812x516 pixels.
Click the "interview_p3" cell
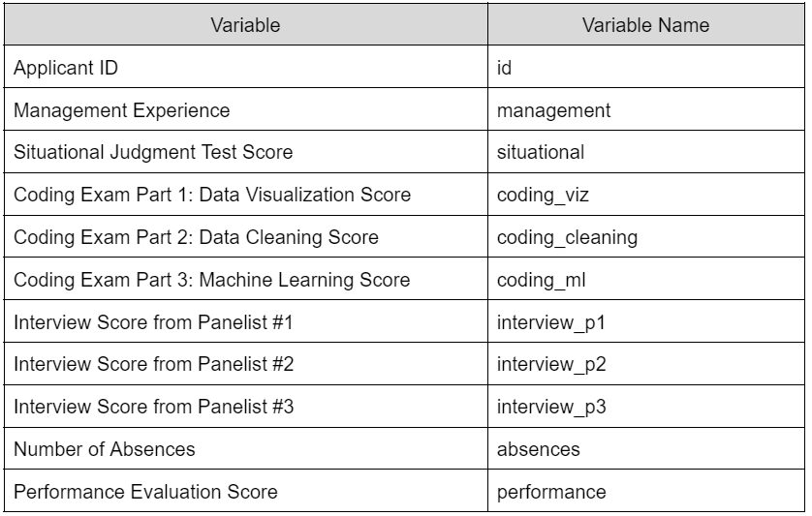click(551, 408)
